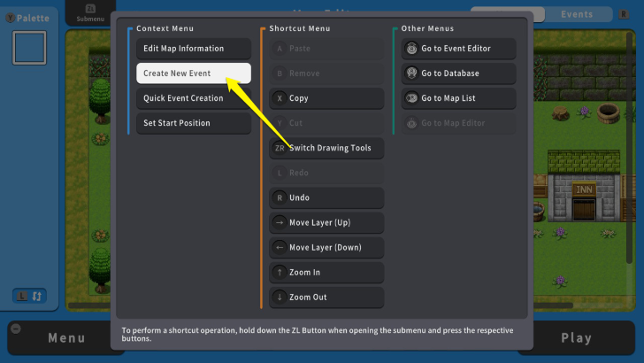The image size is (644, 363).
Task: Switch to the Events tab
Action: [x=577, y=14]
